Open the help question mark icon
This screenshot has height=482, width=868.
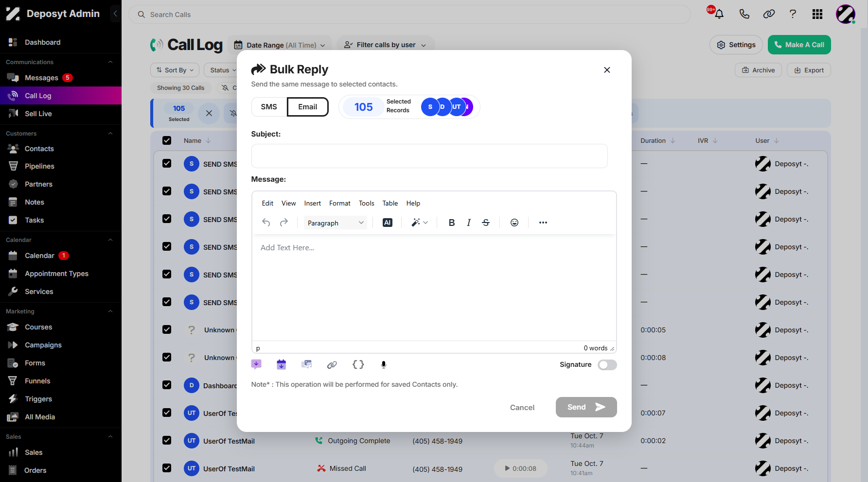click(x=793, y=14)
